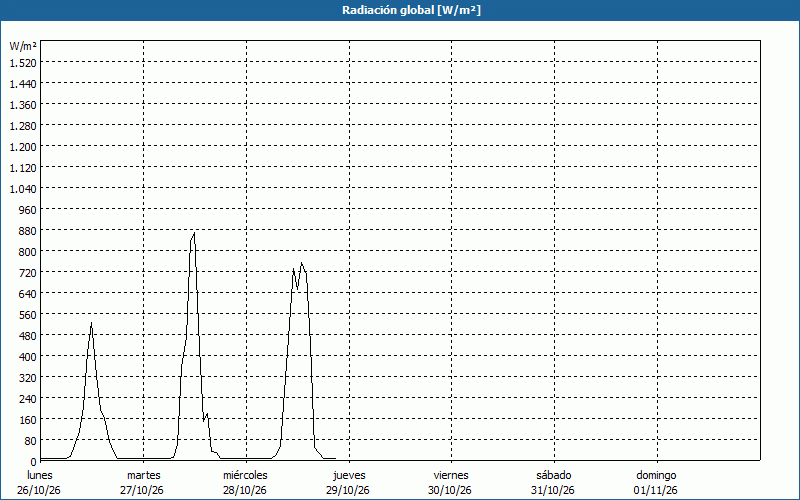Select the 1.520 y-axis value
This screenshot has height=500, width=800.
23,62
